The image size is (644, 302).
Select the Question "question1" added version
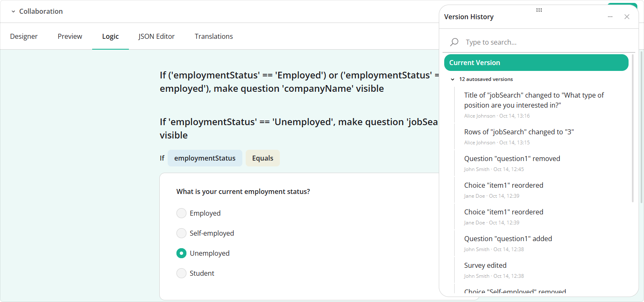[541, 244]
